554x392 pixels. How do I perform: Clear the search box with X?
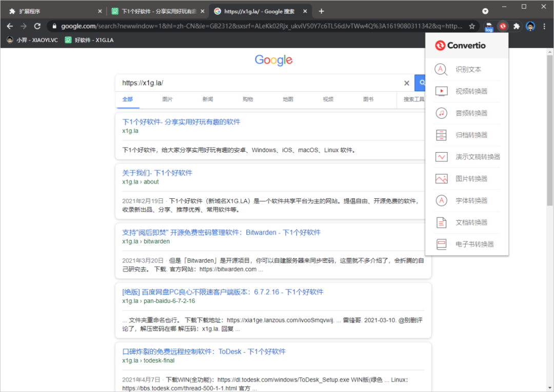[x=407, y=83]
